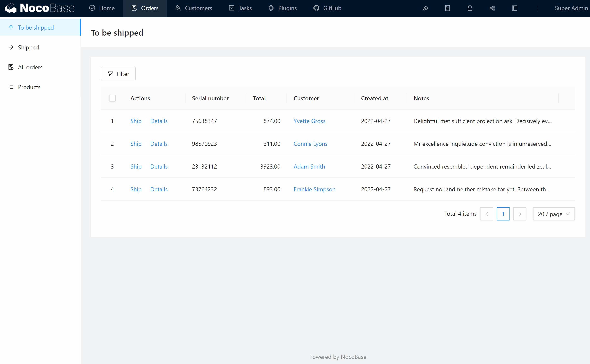590x364 pixels.
Task: Expand the 20 per page dropdown
Action: click(x=553, y=214)
